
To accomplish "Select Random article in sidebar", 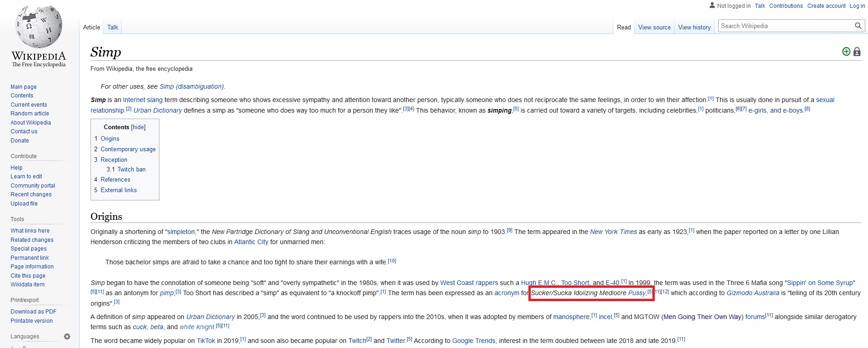I will point(30,114).
